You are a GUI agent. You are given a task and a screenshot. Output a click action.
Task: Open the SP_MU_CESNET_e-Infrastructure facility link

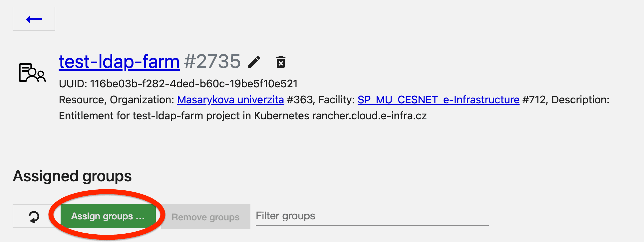point(438,100)
